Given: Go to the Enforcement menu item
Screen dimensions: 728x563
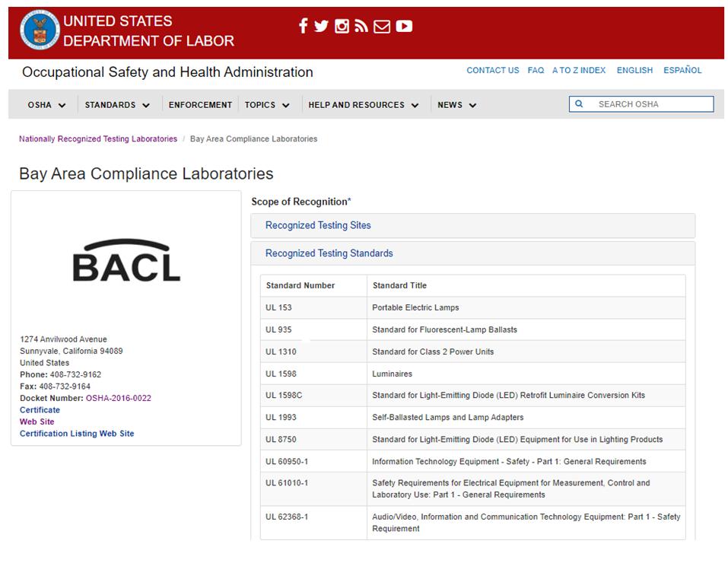Looking at the screenshot, I should [x=200, y=105].
